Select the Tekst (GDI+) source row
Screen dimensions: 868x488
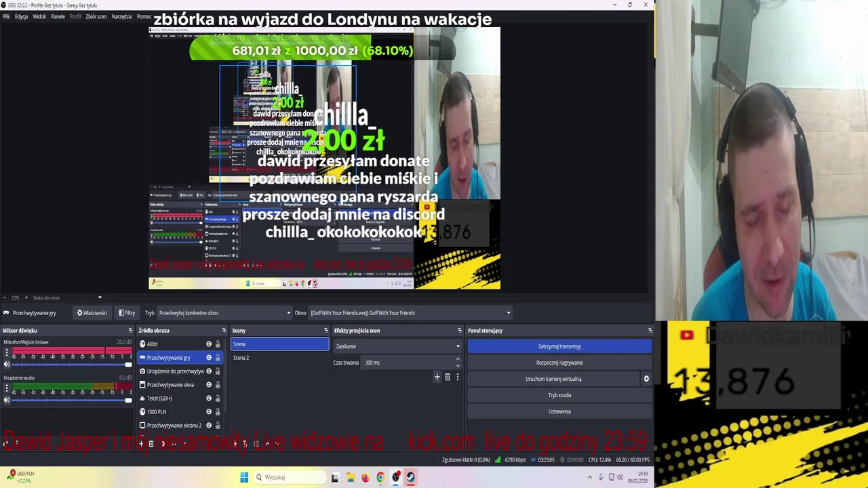(181, 399)
